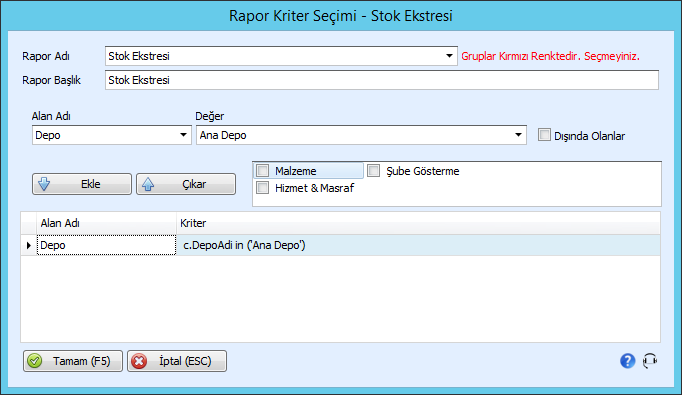682x395 pixels.
Task: Click into the Rapor Başlık input field
Action: [x=382, y=80]
